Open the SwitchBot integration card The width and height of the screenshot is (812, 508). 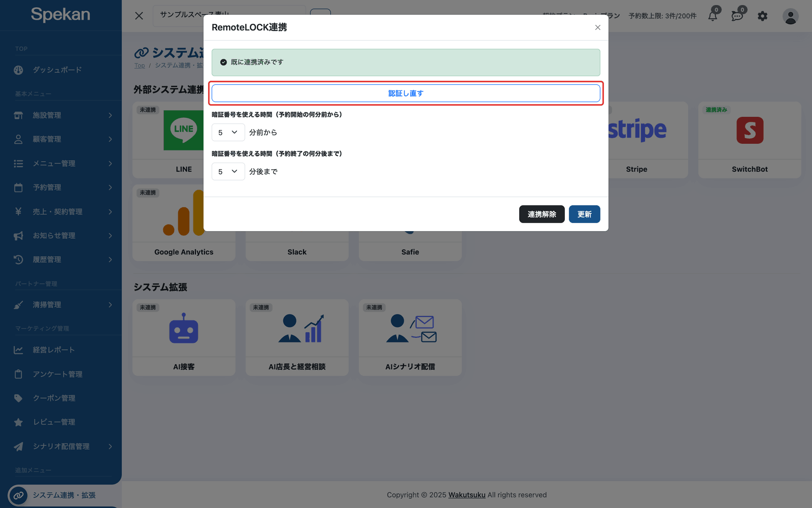click(750, 140)
